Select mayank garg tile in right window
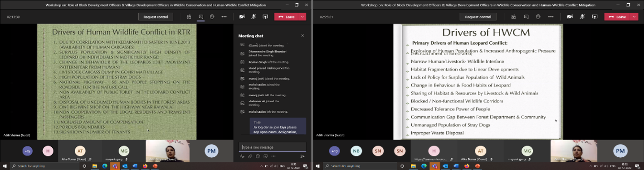The image size is (644, 170). [x=527, y=151]
